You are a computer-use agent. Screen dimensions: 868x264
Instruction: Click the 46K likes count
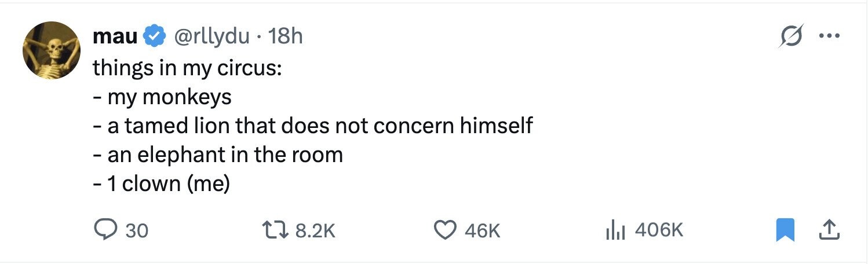point(482,231)
